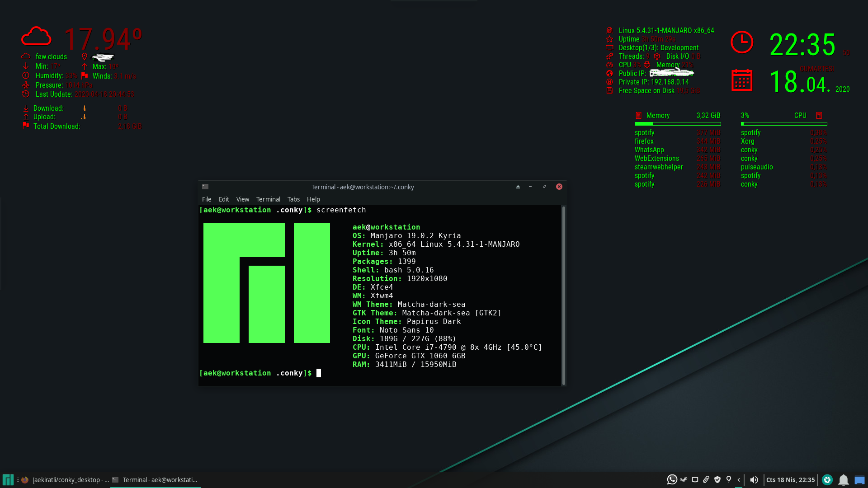The width and height of the screenshot is (868, 488).
Task: Open the notifications bell icon
Action: pyautogui.click(x=844, y=480)
